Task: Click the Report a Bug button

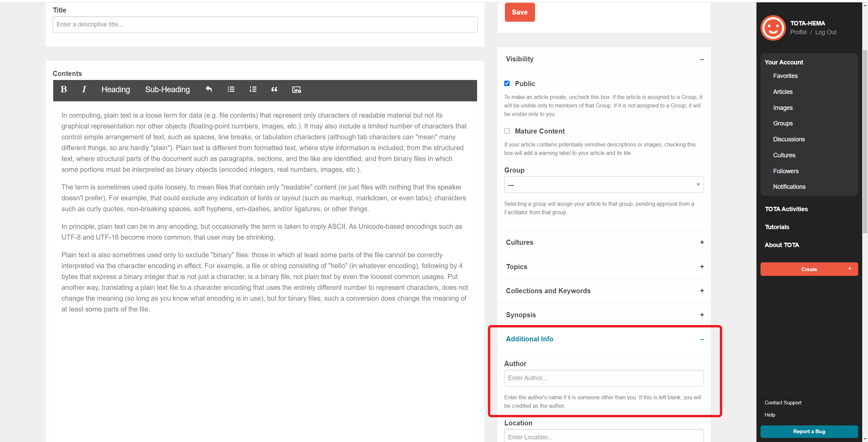Action: click(x=809, y=431)
